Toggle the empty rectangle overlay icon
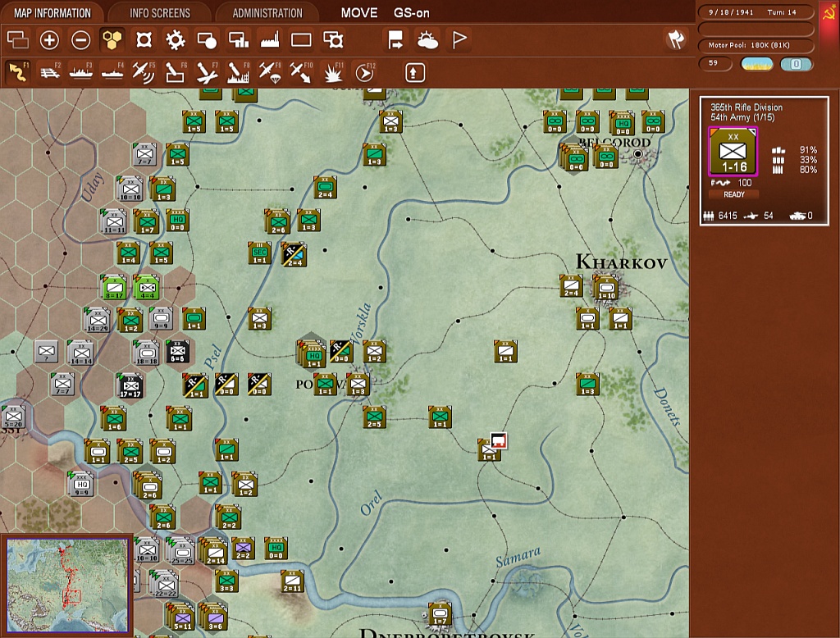Viewport: 840px width, 638px height. 301,39
